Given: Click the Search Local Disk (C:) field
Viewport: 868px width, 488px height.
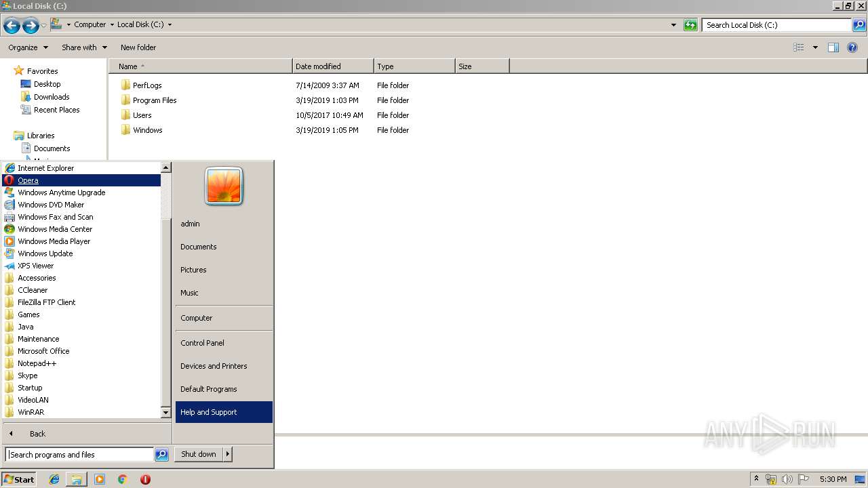Looking at the screenshot, I should [x=776, y=25].
